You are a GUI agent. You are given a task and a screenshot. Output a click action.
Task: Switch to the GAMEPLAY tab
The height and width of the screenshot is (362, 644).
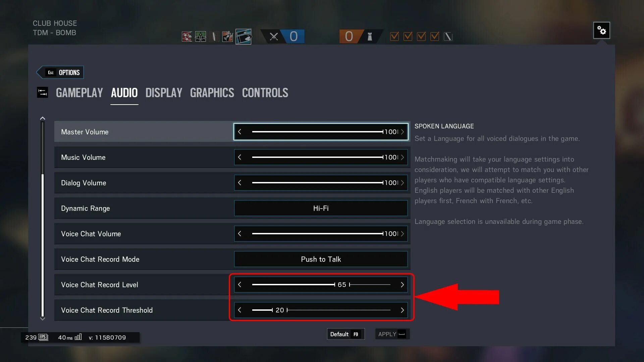[x=79, y=93]
